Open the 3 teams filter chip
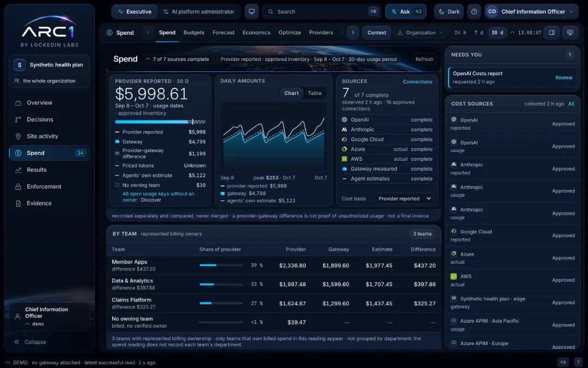Screen dimensions: 588x368 [x=422, y=234]
